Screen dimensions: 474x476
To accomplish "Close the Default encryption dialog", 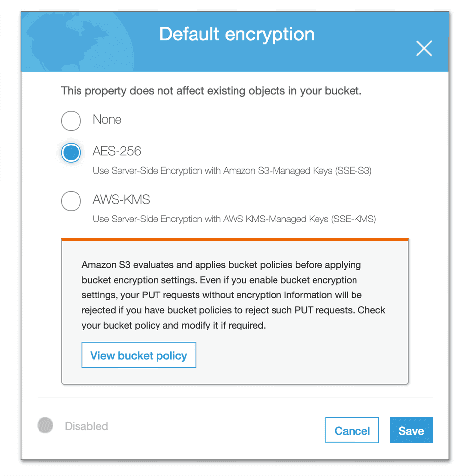I will click(x=424, y=48).
